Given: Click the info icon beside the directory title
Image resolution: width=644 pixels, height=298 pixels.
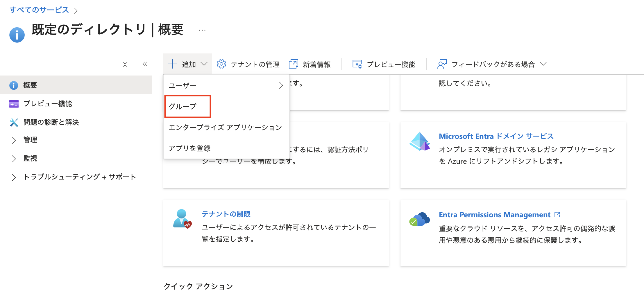Looking at the screenshot, I should (x=17, y=35).
